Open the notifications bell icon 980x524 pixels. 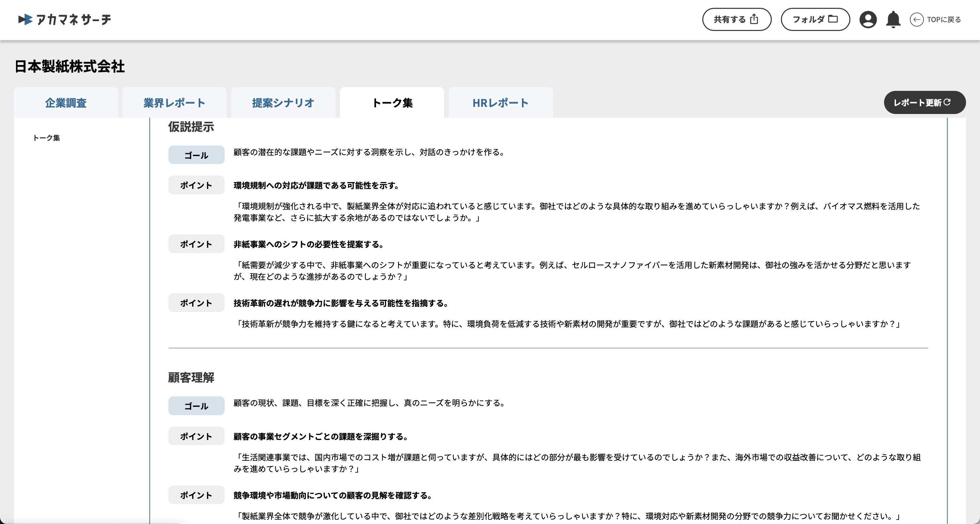(x=893, y=19)
